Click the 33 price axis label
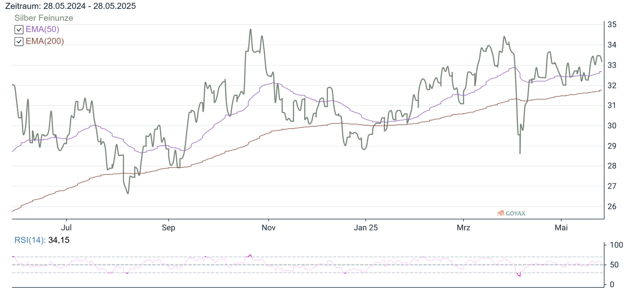 (612, 65)
